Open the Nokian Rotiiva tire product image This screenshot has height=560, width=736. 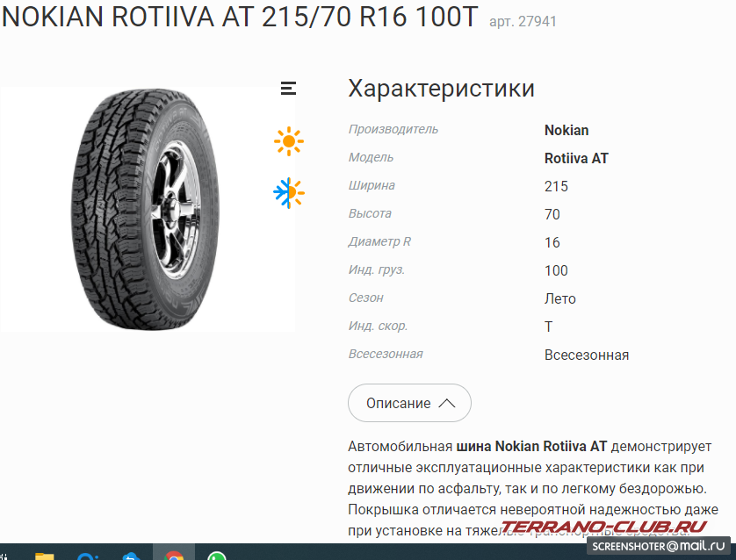147,209
